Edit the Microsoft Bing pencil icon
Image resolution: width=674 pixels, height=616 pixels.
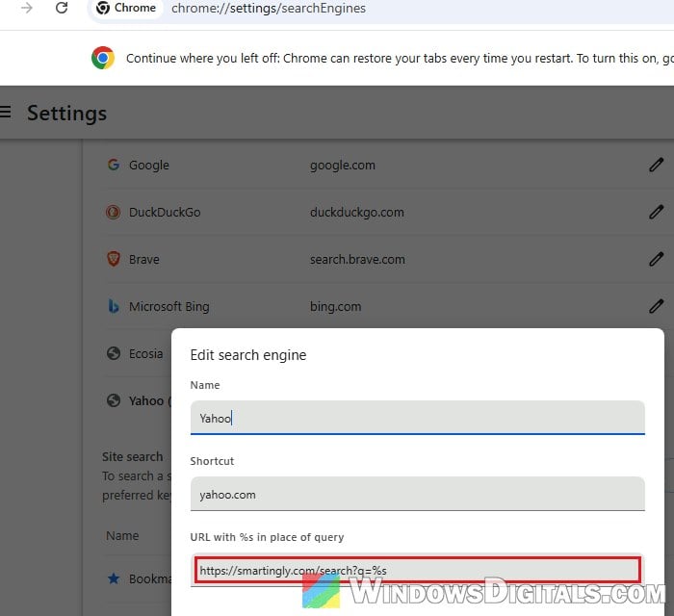pos(656,306)
